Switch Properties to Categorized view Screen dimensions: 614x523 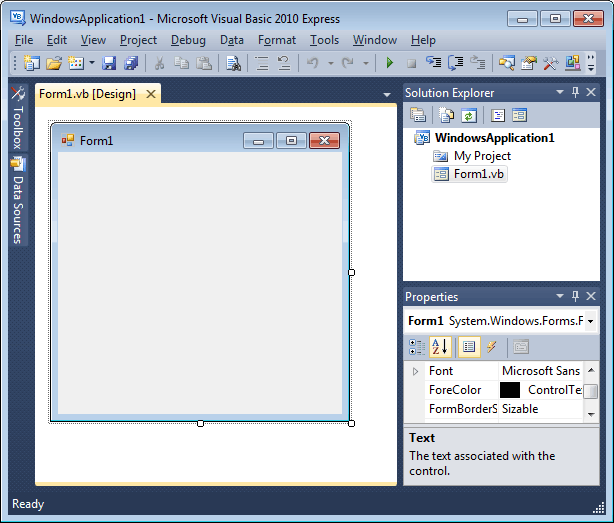click(417, 347)
